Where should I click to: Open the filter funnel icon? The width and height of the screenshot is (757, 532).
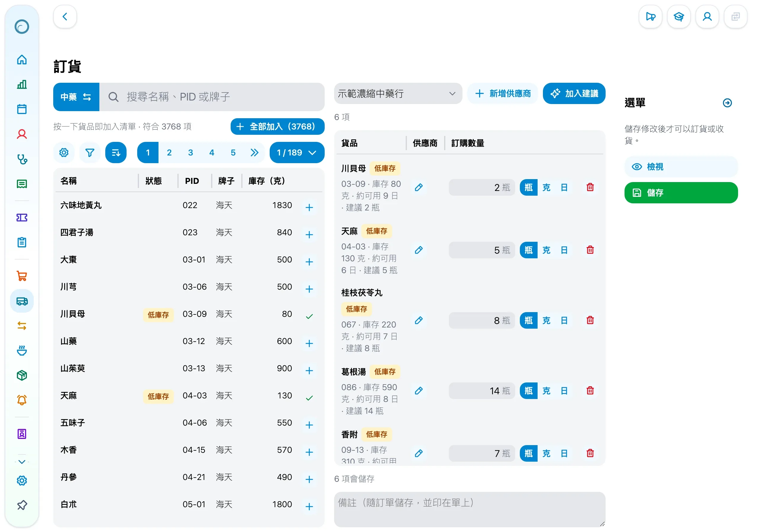tap(90, 153)
